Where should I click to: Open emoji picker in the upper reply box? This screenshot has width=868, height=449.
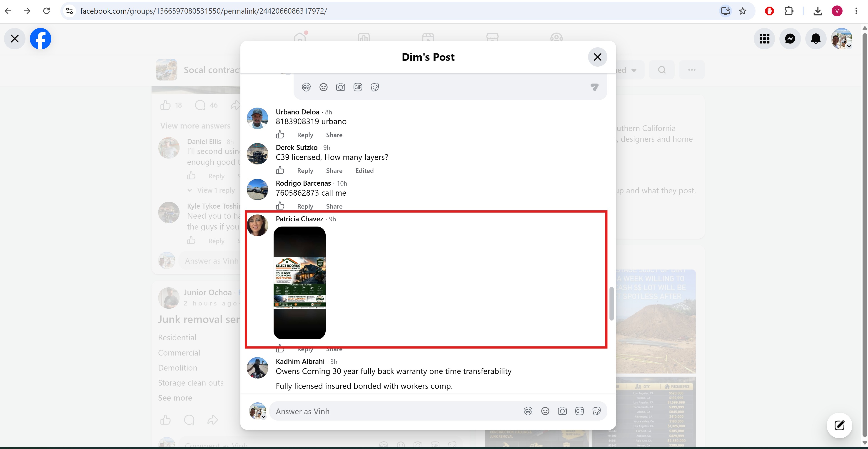click(x=324, y=87)
